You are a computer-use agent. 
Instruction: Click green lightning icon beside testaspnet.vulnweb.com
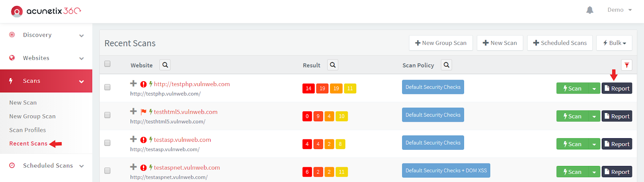pyautogui.click(x=151, y=167)
